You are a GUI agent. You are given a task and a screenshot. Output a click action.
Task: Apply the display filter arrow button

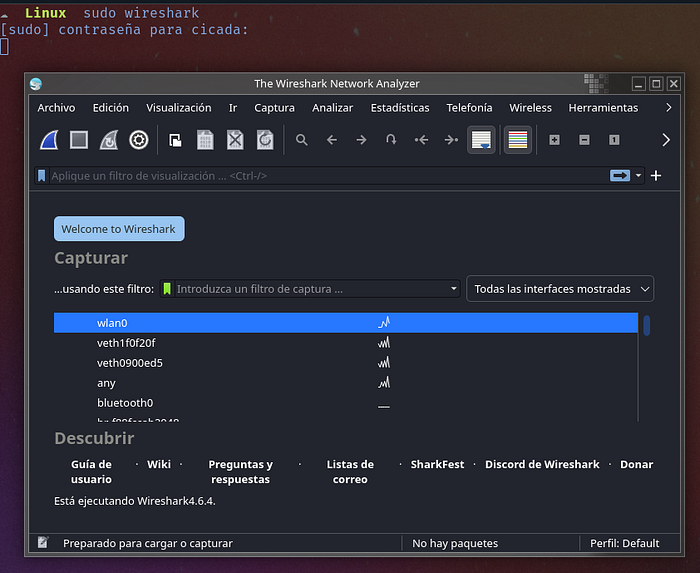point(620,176)
